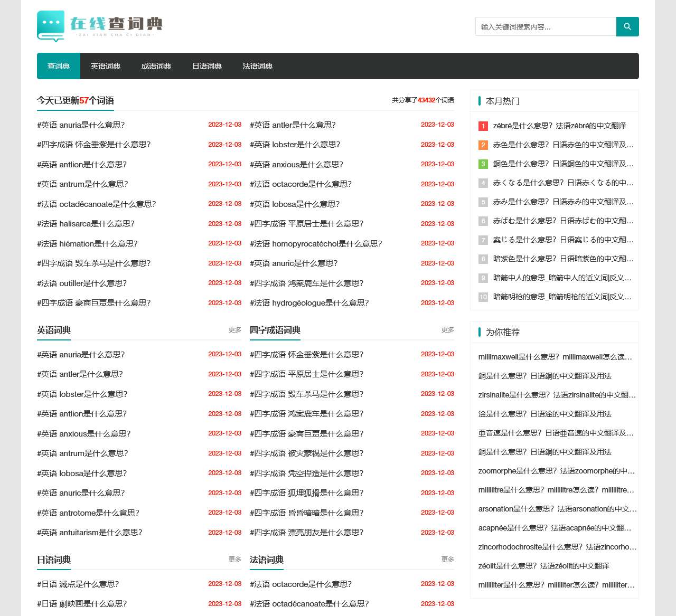
Task: Switch to the 法语词典 navigation tab
Action: pos(257,66)
